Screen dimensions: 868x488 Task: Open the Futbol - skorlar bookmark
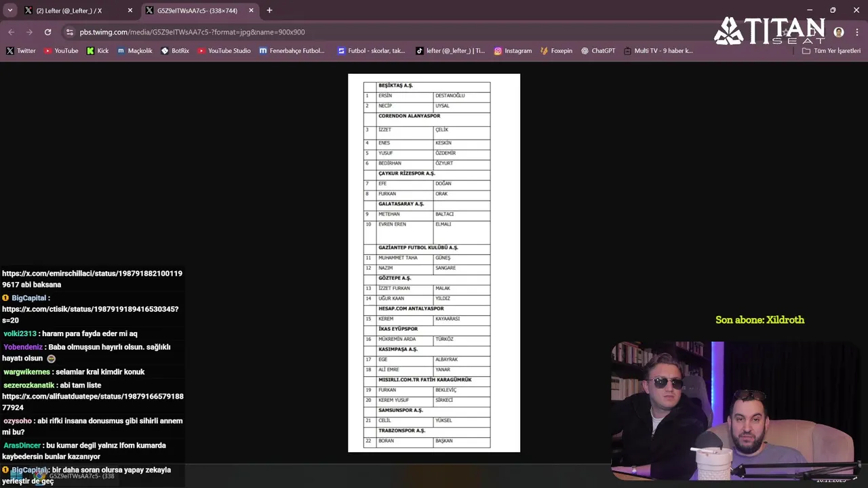click(x=372, y=51)
